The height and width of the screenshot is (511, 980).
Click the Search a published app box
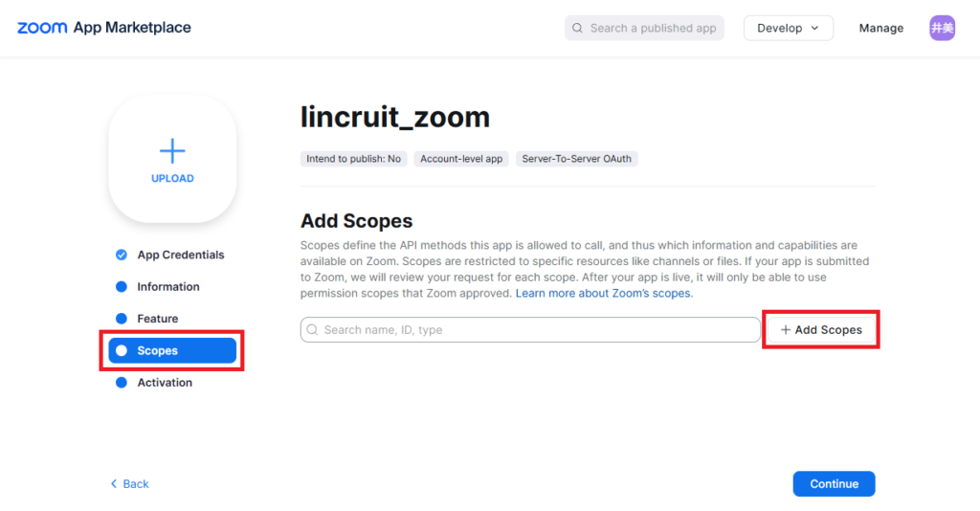pos(653,29)
